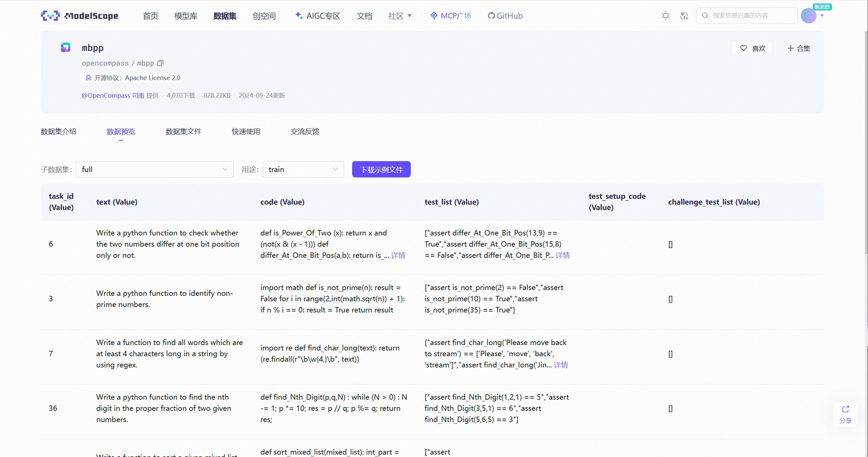The image size is (868, 457).
Task: Click the challenge_test_list (Value) column header
Action: coord(714,202)
